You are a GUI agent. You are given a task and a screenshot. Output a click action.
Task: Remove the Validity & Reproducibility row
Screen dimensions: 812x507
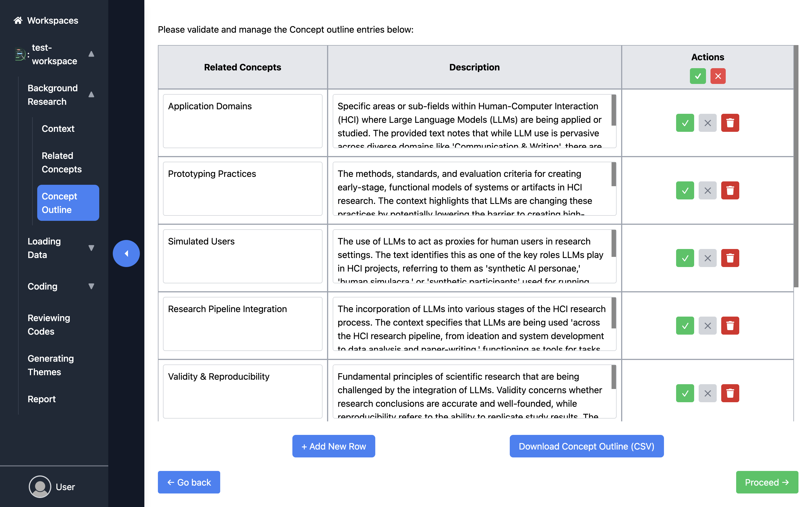(730, 393)
